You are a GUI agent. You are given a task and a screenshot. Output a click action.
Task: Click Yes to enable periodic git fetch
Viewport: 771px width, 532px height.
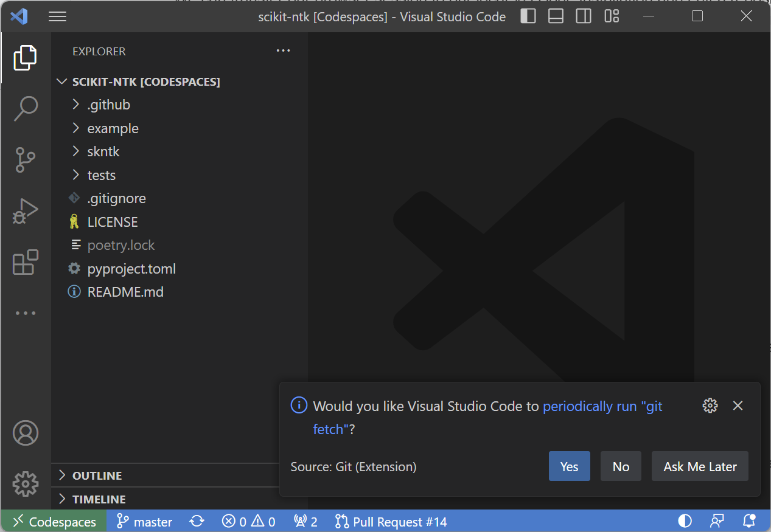tap(570, 466)
